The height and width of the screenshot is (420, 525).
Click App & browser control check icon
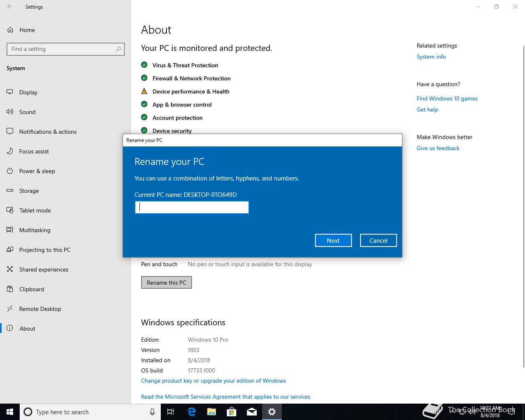point(144,104)
